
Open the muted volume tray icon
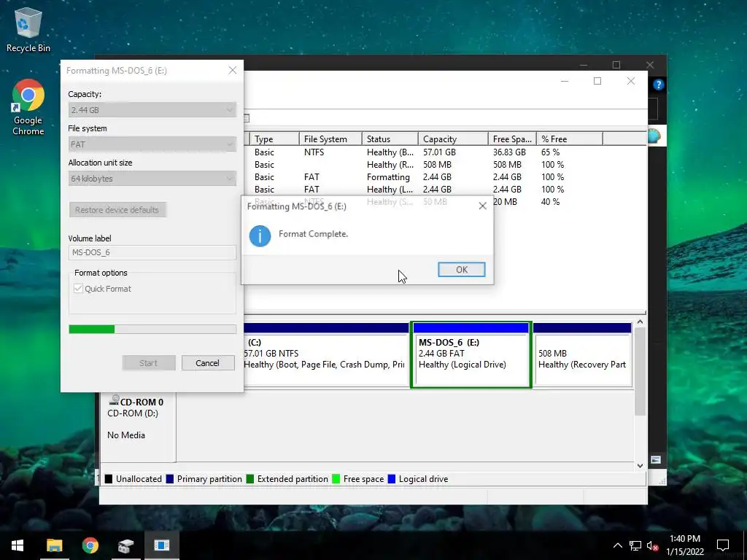(x=653, y=545)
